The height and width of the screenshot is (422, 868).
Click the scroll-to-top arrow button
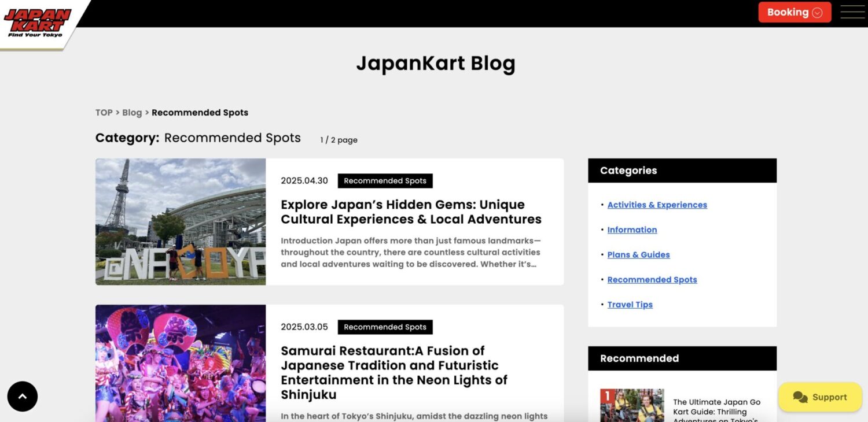[x=23, y=397]
